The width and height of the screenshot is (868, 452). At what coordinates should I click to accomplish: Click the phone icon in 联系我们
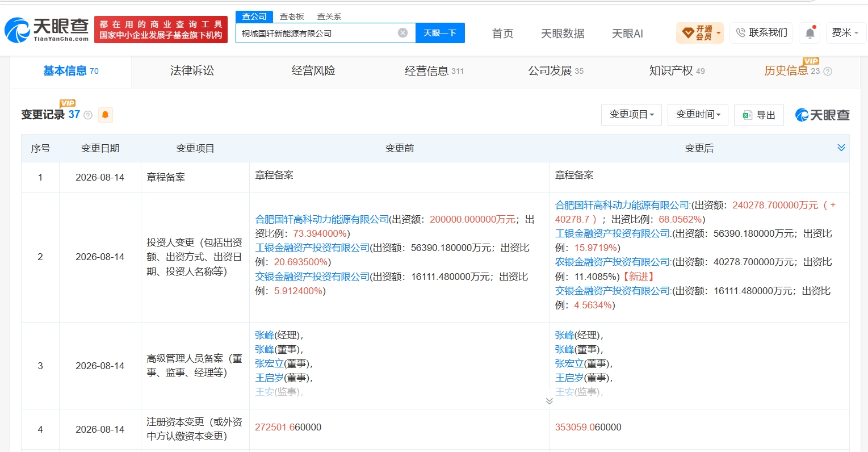[x=740, y=33]
